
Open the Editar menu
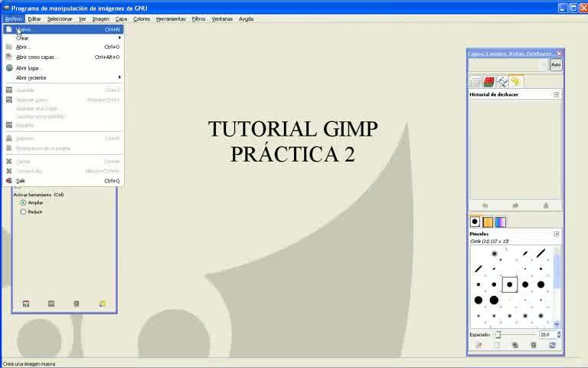pos(34,18)
